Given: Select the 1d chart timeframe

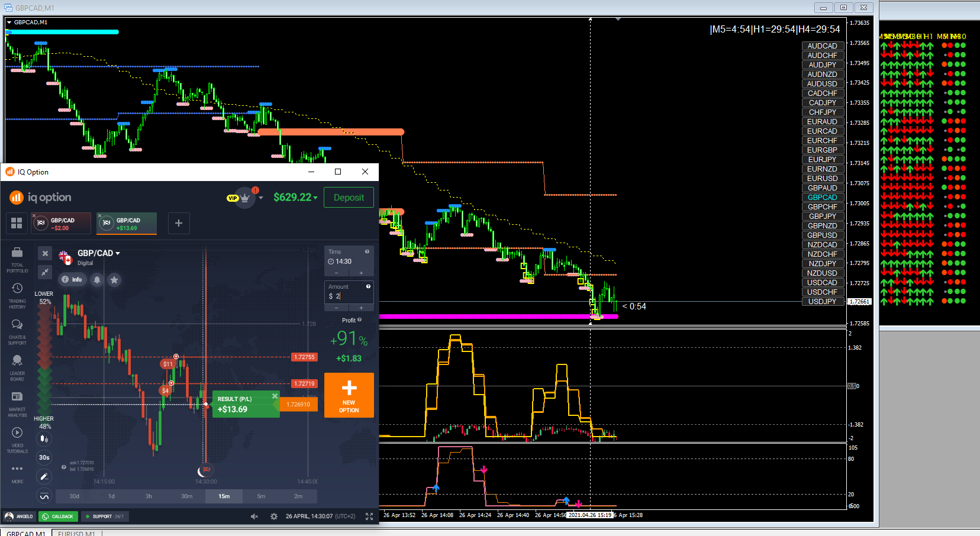Looking at the screenshot, I should point(111,496).
